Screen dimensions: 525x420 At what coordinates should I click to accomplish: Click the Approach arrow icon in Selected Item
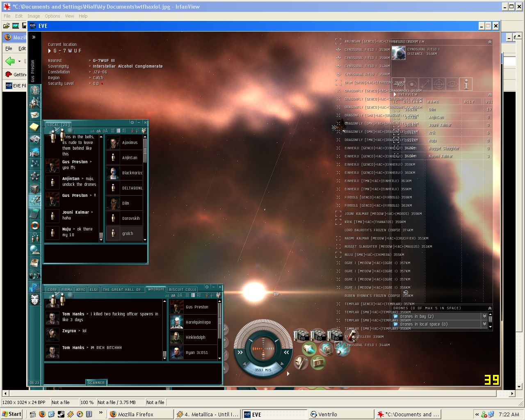coord(399,84)
